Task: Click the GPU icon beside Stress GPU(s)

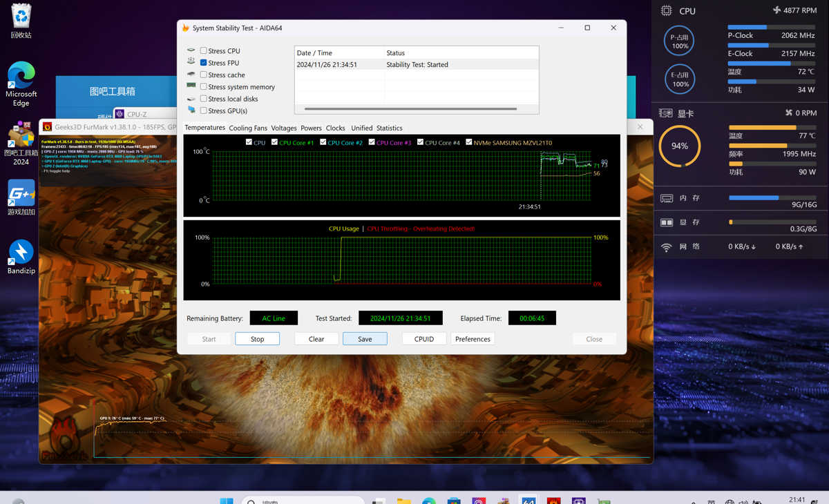Action: (x=191, y=110)
